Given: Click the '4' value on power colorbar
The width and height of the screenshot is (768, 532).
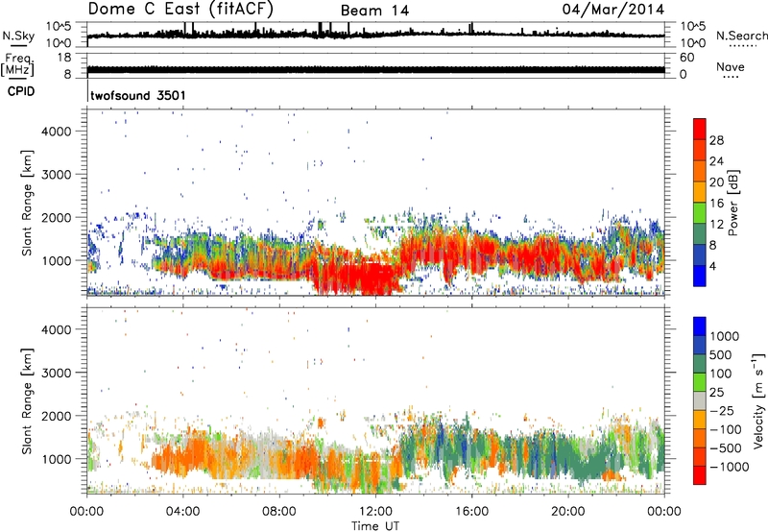Looking at the screenshot, I should (x=713, y=266).
